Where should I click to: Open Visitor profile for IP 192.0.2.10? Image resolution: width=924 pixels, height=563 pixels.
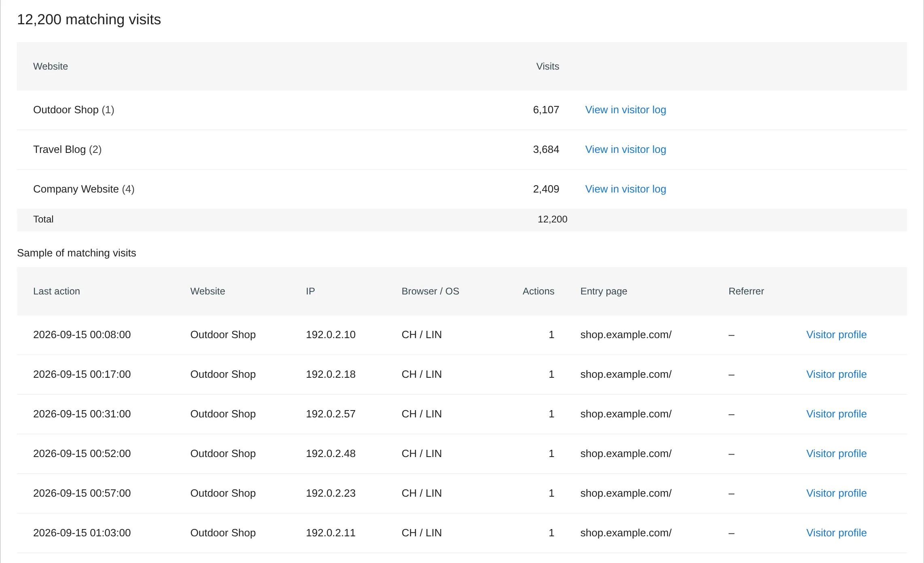836,334
